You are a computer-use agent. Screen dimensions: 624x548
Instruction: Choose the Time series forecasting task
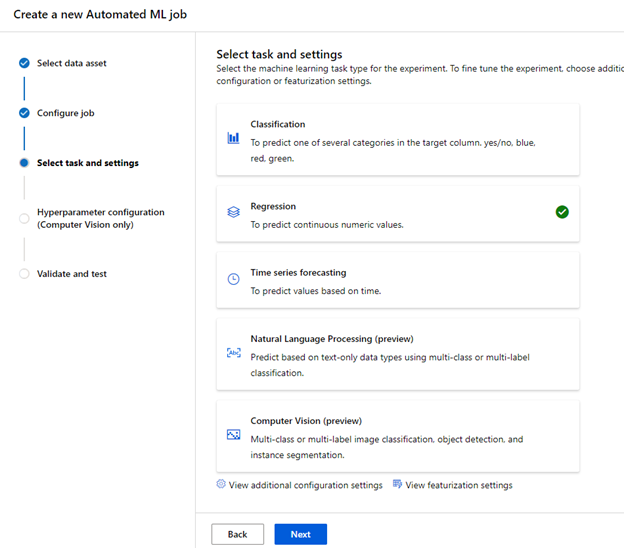click(397, 281)
